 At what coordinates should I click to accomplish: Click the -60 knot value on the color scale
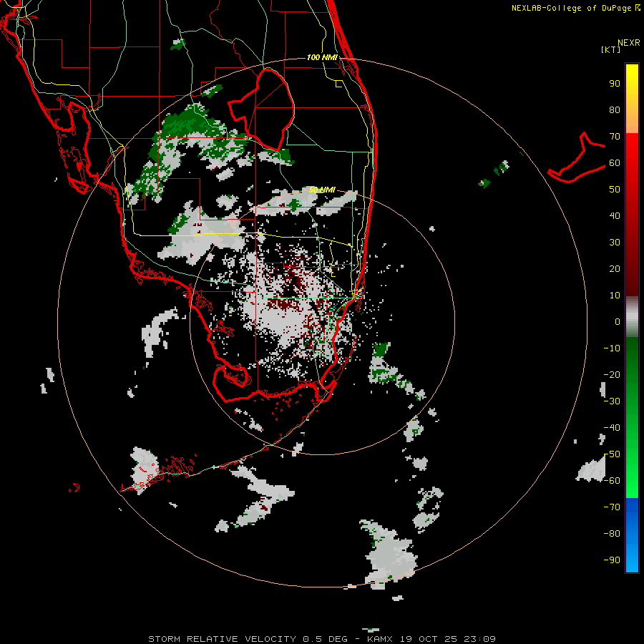coord(612,481)
